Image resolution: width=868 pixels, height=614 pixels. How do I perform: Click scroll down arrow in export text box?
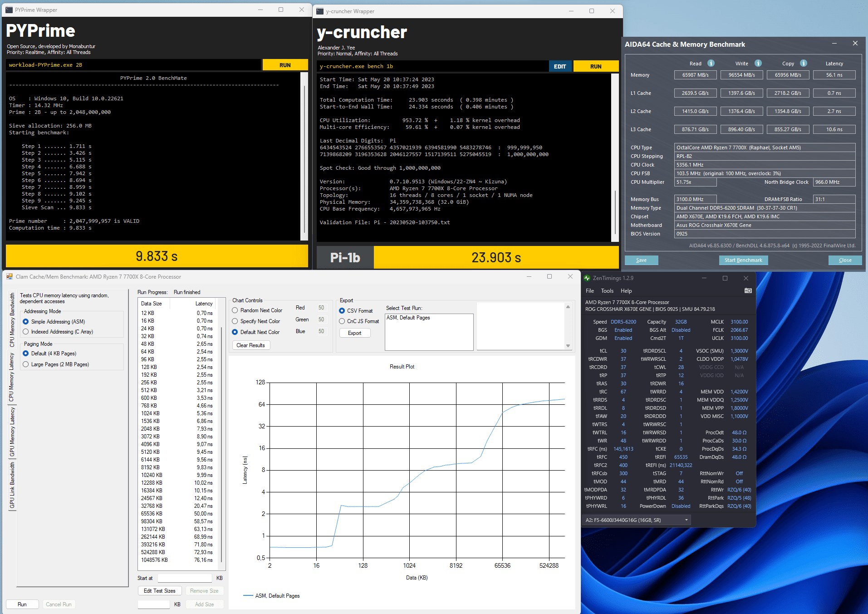(568, 346)
